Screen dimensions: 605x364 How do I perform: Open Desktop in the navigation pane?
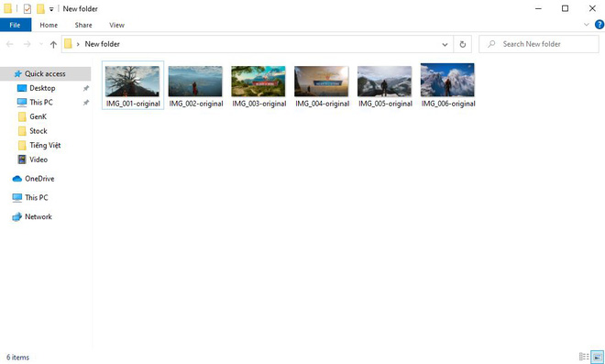coord(42,88)
